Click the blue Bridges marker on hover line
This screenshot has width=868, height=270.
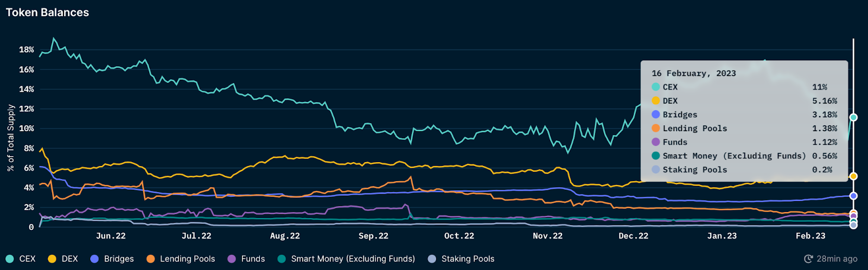pyautogui.click(x=853, y=196)
